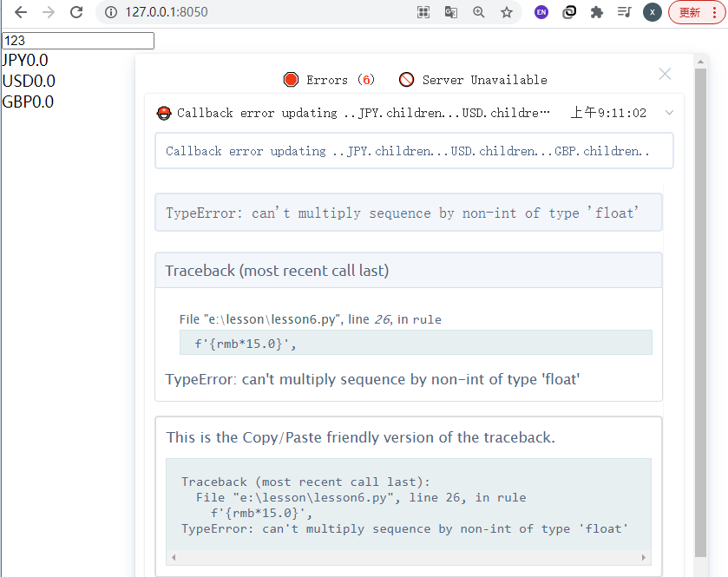Open the QR code icon in address bar
Screen dimensions: 728x577
423,12
